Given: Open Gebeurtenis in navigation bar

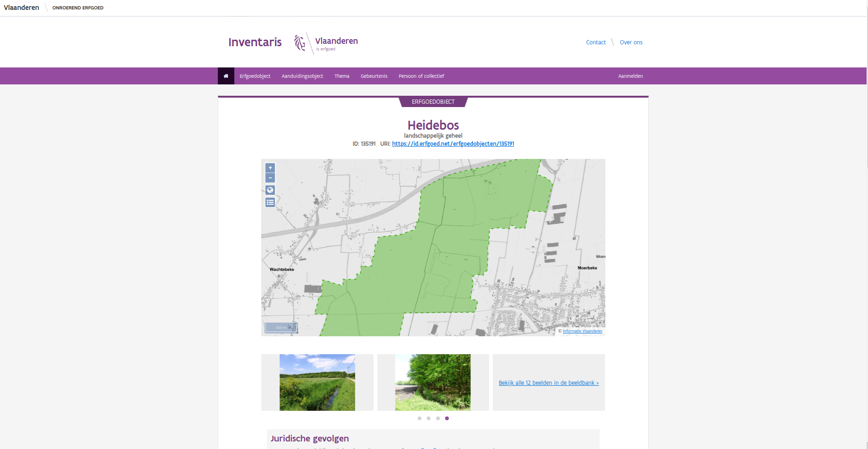Looking at the screenshot, I should 374,76.
